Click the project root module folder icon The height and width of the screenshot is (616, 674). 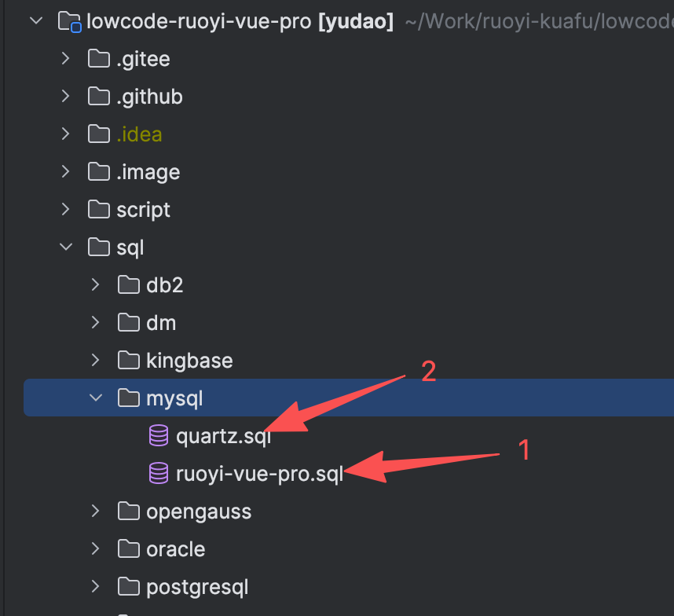tap(70, 21)
